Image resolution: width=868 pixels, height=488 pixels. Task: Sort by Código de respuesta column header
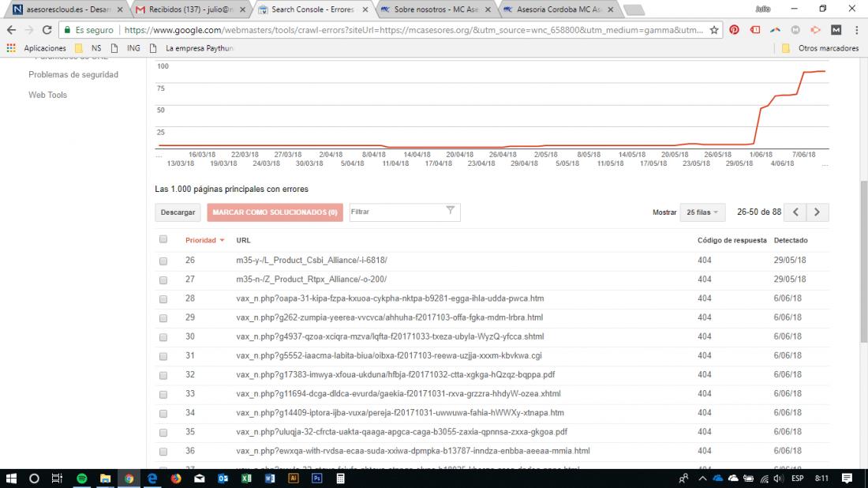[731, 240]
